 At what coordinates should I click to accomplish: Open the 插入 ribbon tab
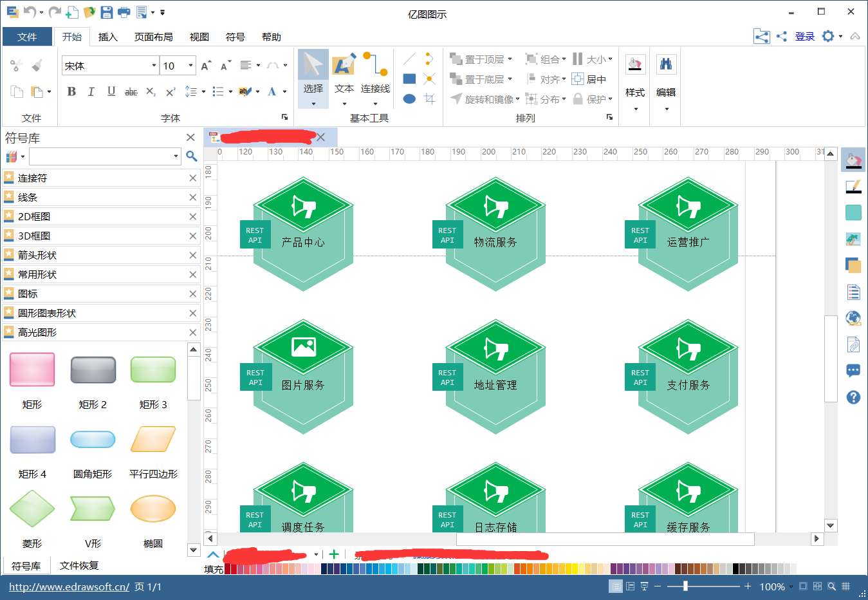(108, 37)
